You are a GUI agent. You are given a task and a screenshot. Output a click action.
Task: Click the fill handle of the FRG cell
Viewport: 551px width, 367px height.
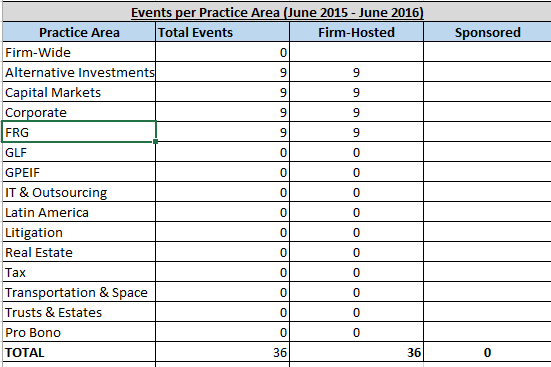tap(155, 141)
